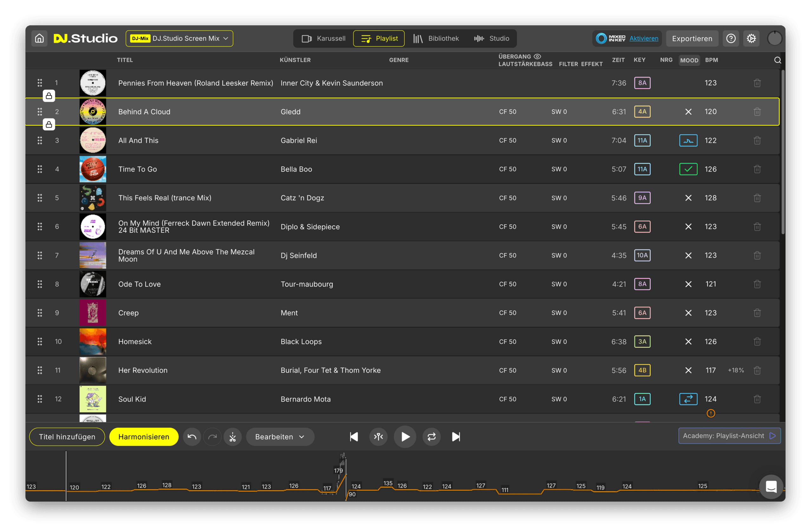Click the X mood marker of Behind A Cloud

688,112
